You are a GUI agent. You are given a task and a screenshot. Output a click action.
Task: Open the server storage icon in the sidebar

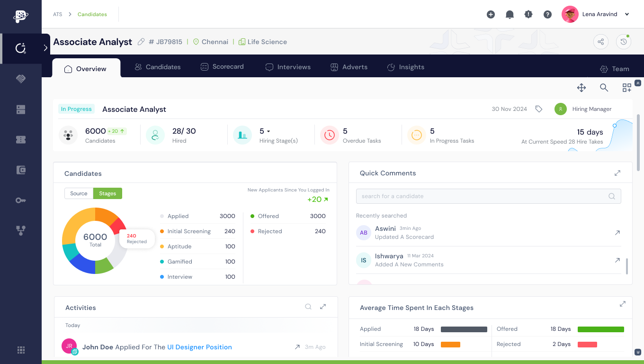click(21, 109)
